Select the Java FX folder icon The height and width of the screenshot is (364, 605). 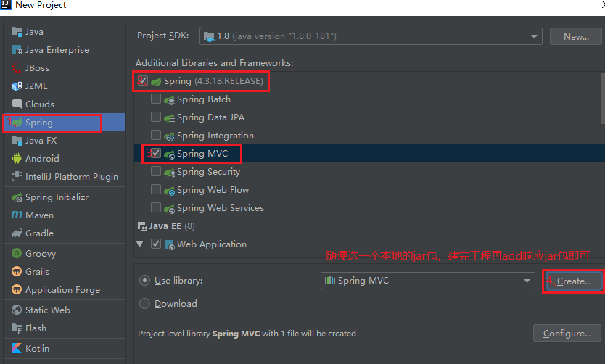(x=17, y=141)
